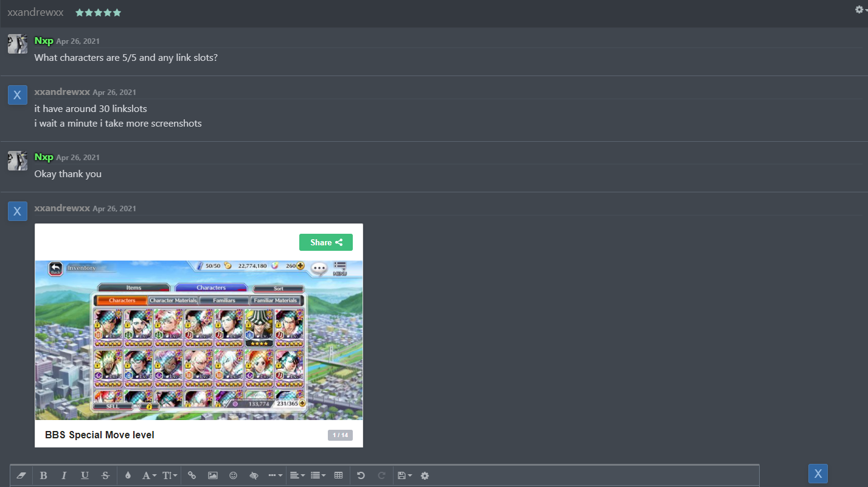Open the text color droplet picker
The image size is (868, 487).
pos(128,475)
